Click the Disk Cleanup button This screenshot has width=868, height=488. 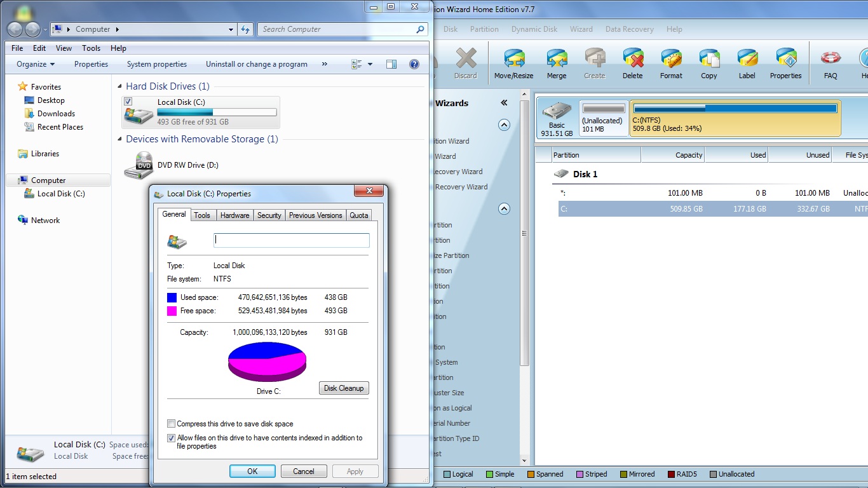344,388
